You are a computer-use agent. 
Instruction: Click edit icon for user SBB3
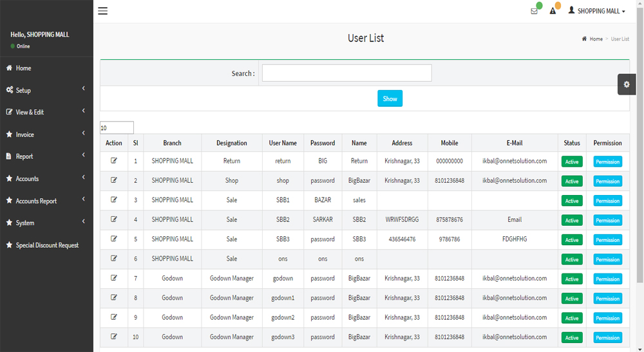pos(114,239)
